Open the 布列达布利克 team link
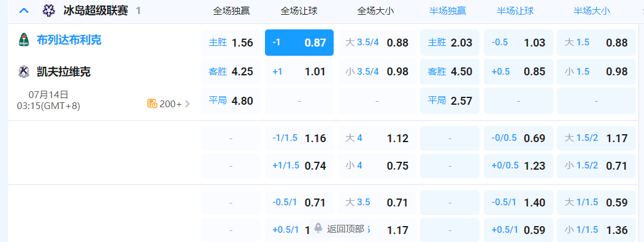This screenshot has height=242, width=644. [x=69, y=40]
